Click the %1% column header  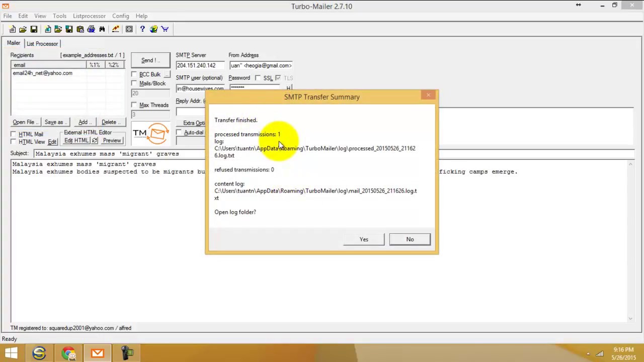tap(95, 65)
